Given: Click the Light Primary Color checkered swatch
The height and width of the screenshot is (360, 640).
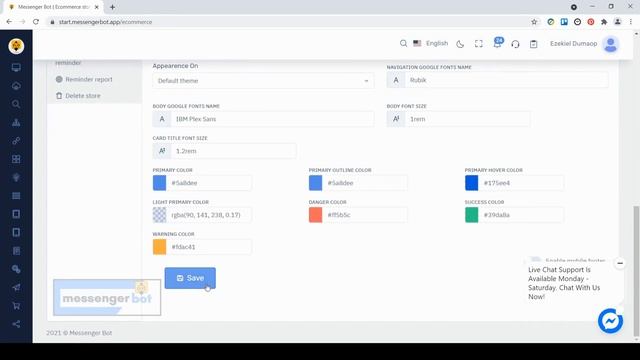Looking at the screenshot, I should click(160, 215).
